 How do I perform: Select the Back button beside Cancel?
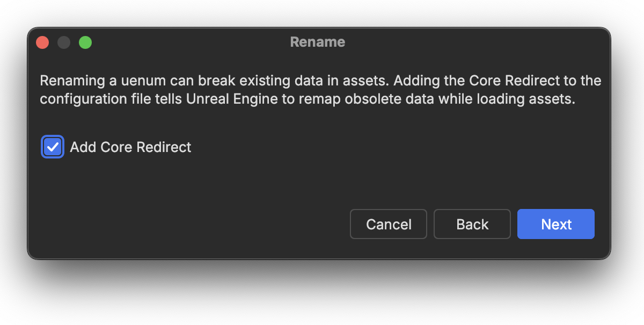(472, 224)
